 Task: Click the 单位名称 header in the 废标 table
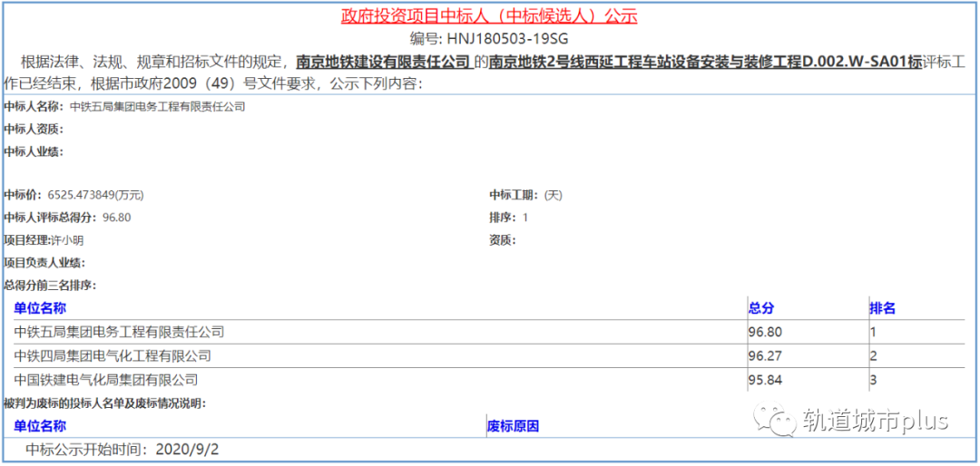[40, 427]
